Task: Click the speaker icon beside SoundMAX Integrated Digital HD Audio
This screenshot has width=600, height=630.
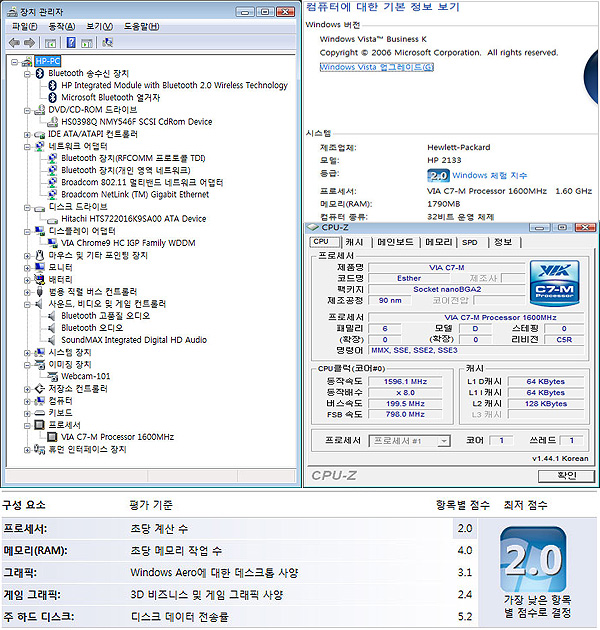Action: (x=51, y=340)
